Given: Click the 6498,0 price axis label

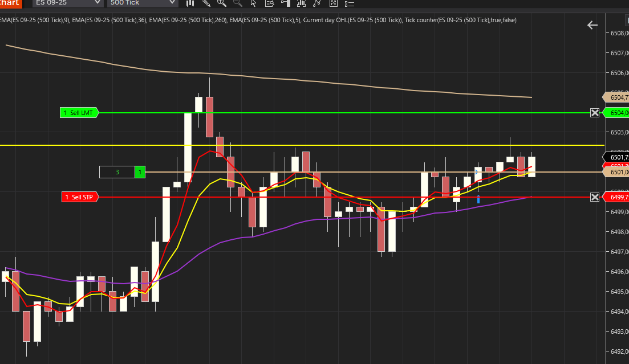Looking at the screenshot, I should (x=619, y=232).
